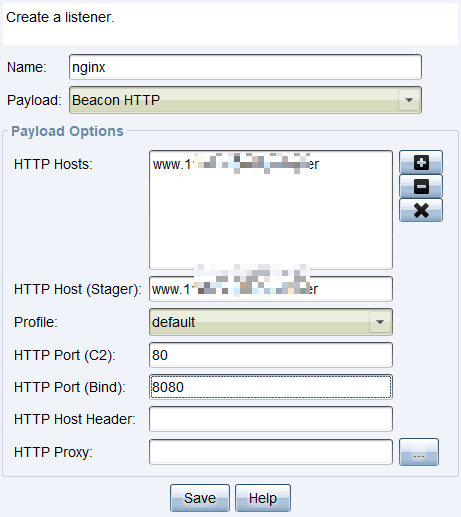Screen dimensions: 461x517
Task: Click into the HTTP Host (Stager) field
Action: point(271,289)
